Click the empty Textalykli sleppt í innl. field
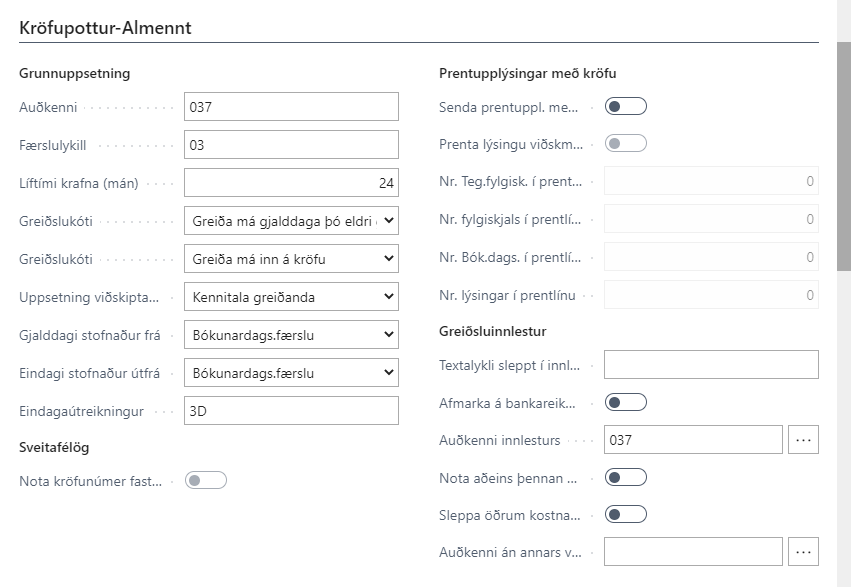859x587 pixels. [711, 365]
